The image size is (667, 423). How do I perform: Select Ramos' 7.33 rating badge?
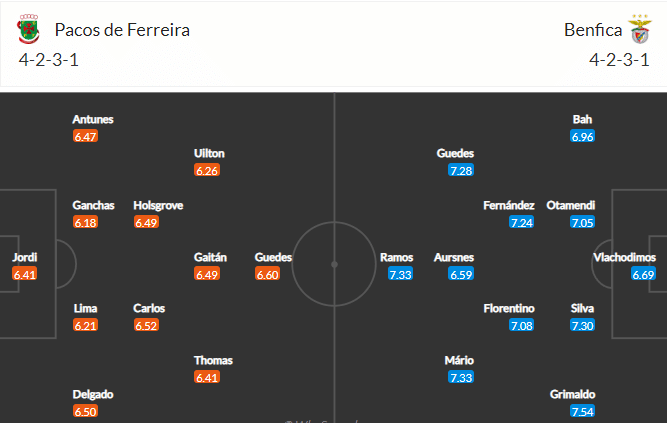(x=400, y=274)
